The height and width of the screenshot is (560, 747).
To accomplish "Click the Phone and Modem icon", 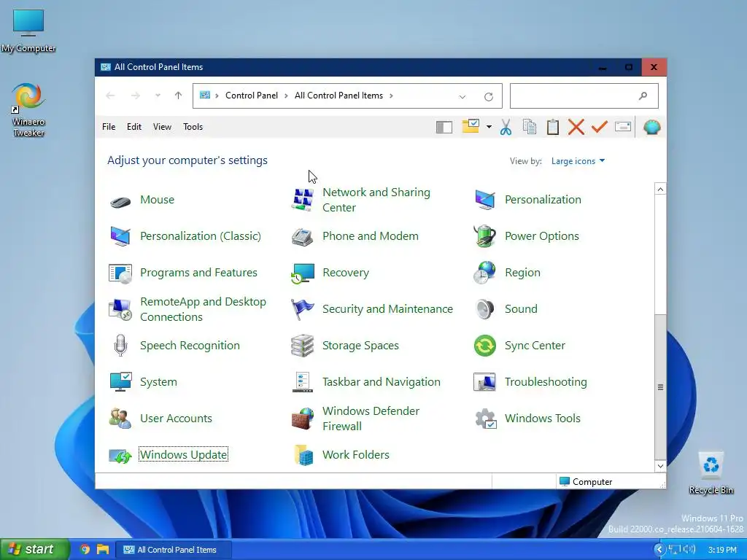I will pos(303,236).
